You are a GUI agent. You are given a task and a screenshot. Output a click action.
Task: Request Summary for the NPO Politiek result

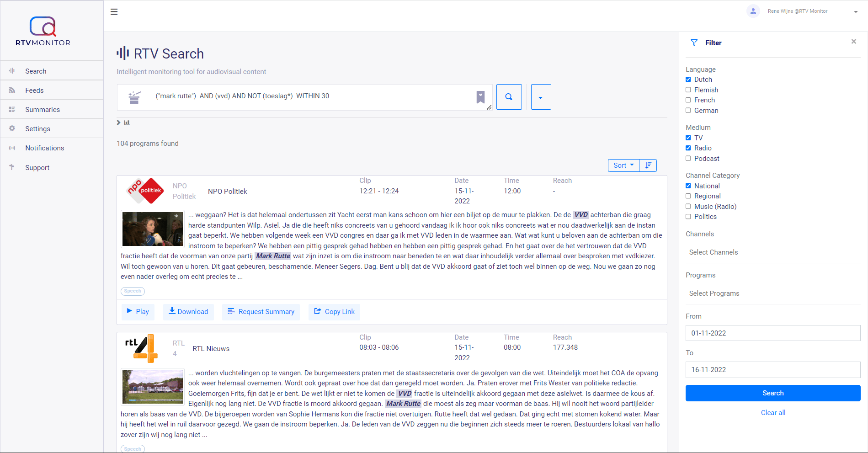[x=261, y=312]
